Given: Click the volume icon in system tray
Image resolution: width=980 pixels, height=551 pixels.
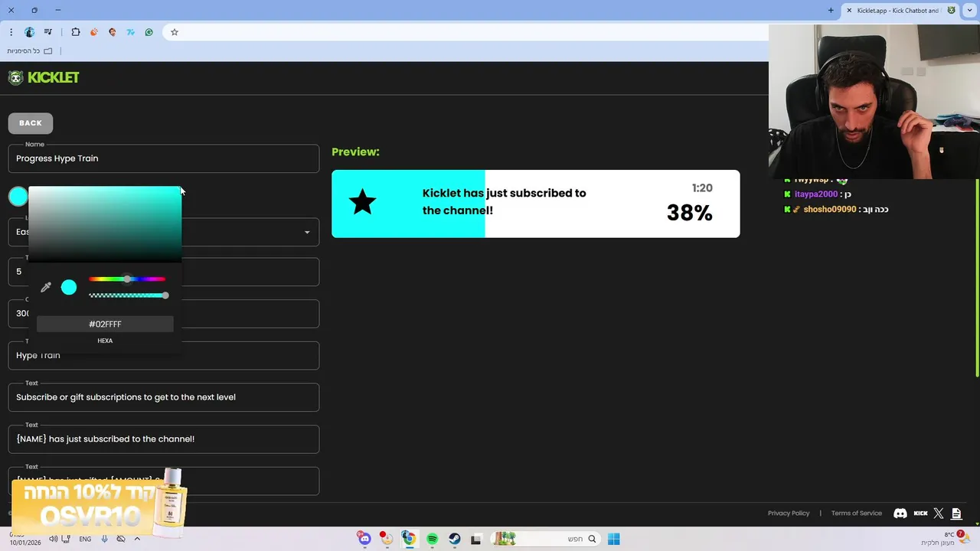Looking at the screenshot, I should (x=54, y=539).
